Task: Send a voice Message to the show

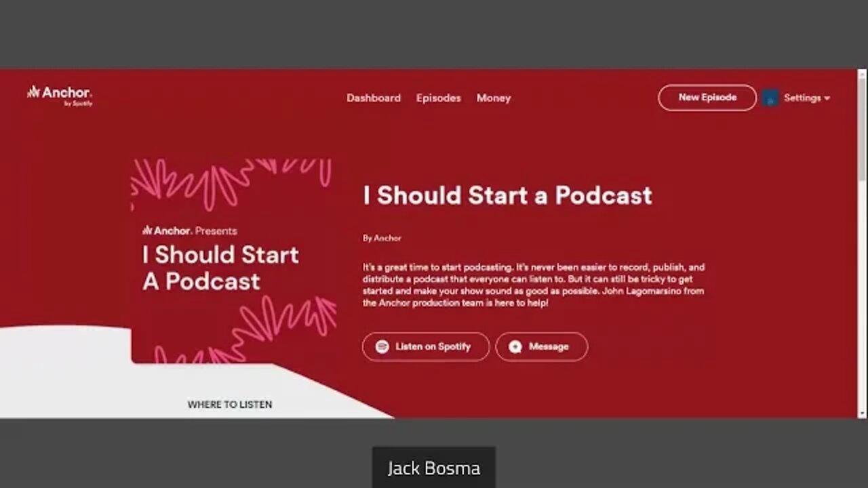Action: (542, 346)
